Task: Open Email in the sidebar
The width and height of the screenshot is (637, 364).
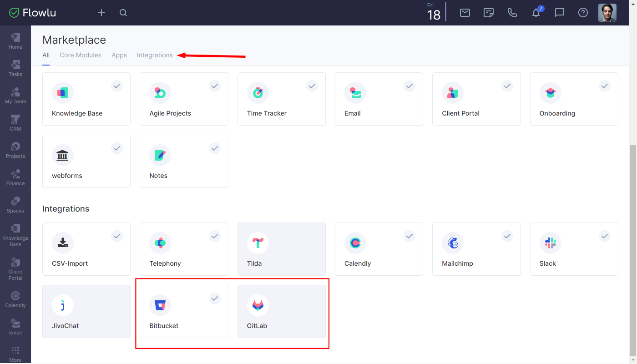Action: coord(15,326)
